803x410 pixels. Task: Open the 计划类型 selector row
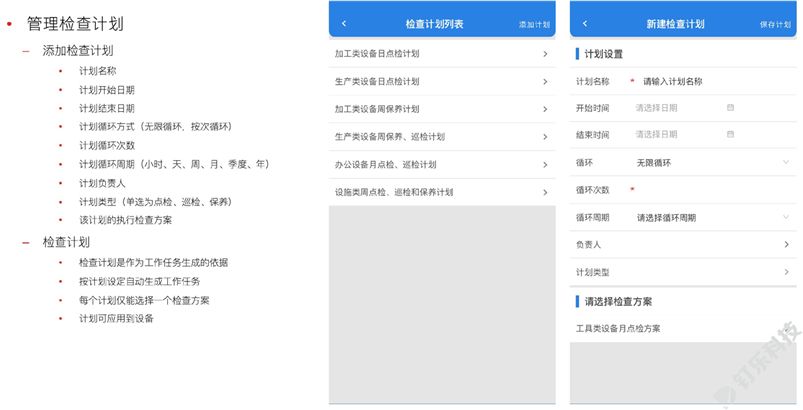click(683, 272)
